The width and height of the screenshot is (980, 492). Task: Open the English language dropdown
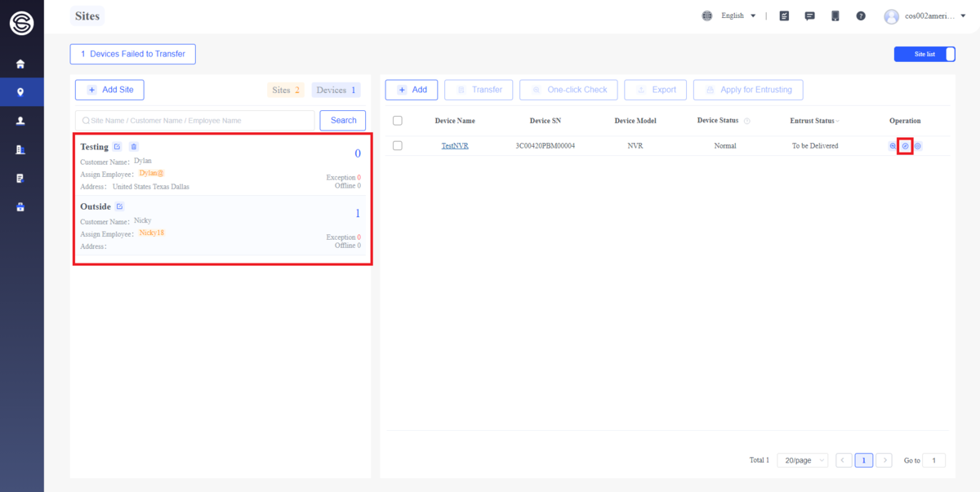click(729, 16)
